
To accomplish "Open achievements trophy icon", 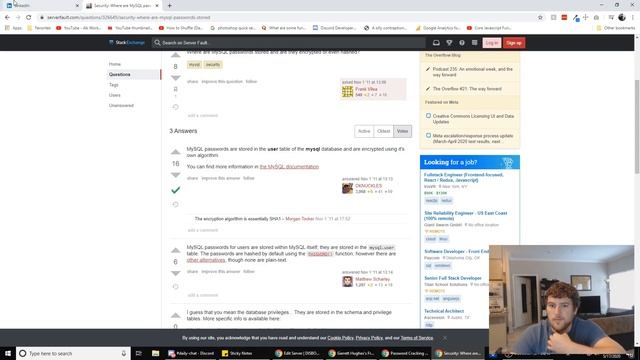I will coord(449,42).
